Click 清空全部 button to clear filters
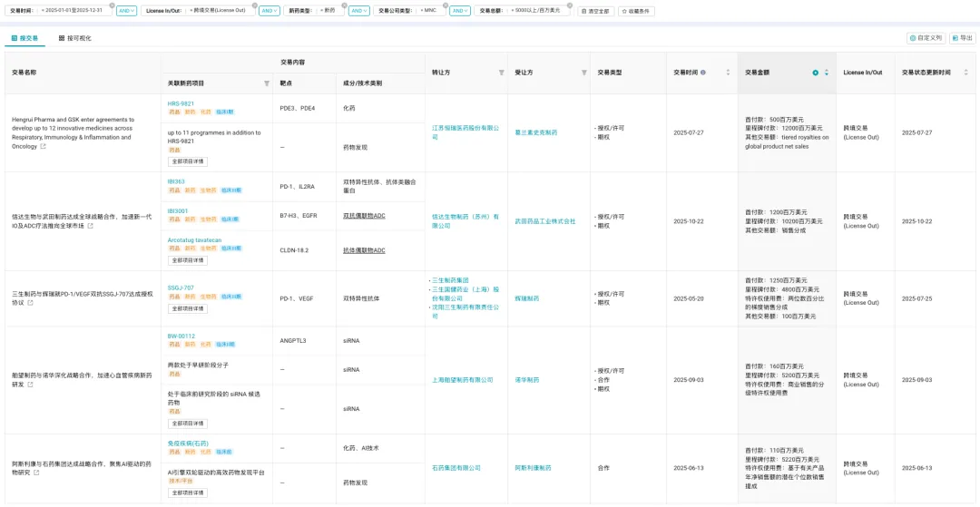This screenshot has height=507, width=980. click(x=596, y=11)
